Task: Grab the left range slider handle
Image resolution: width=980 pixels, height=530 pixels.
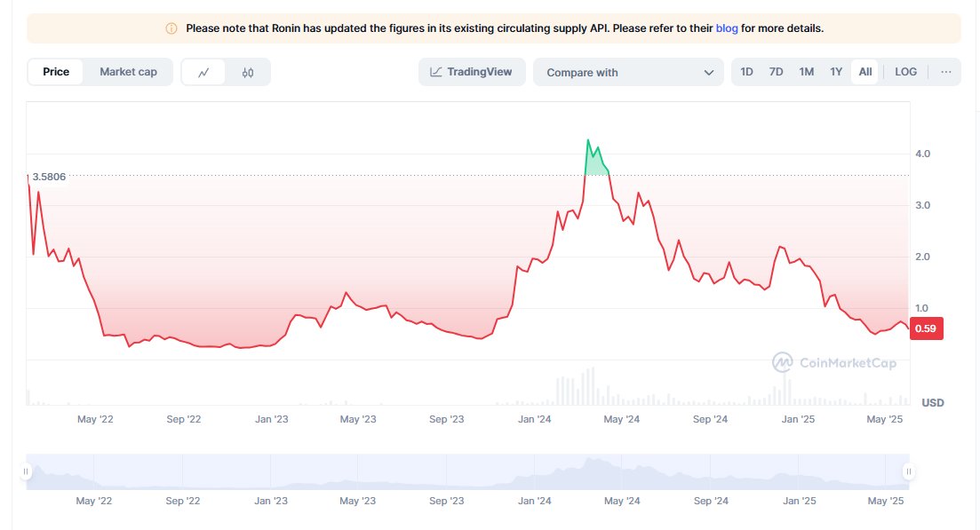Action: (x=26, y=471)
